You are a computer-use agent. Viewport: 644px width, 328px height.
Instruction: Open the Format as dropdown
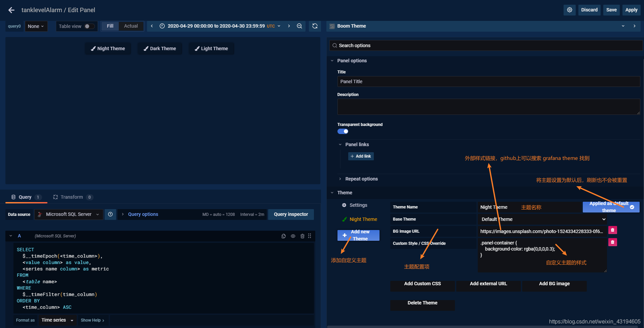[x=57, y=320]
